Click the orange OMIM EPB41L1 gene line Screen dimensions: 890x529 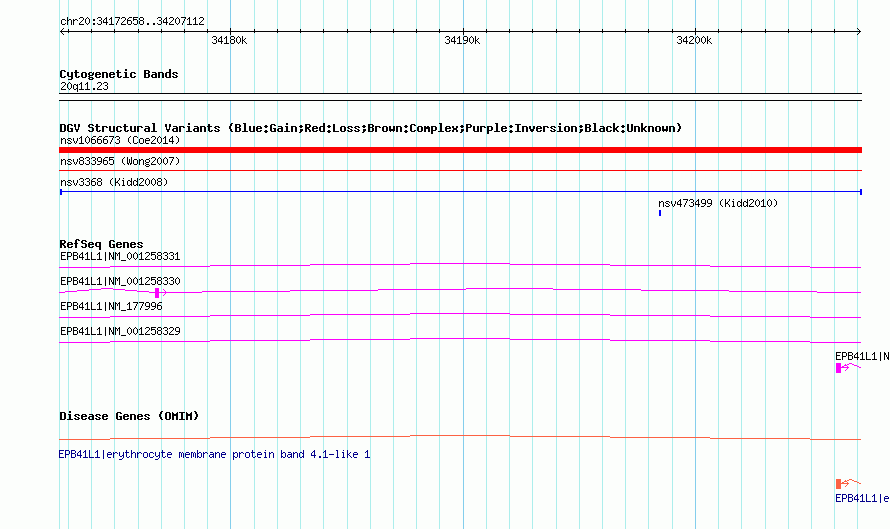coord(460,437)
